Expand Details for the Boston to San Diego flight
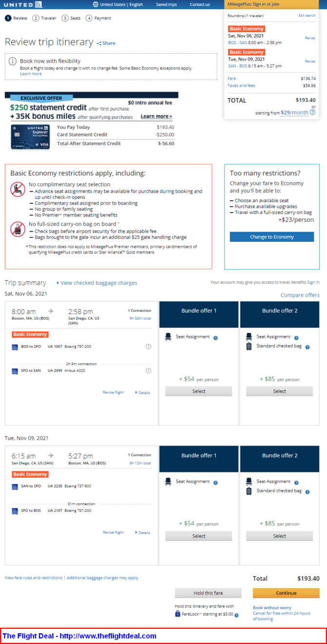The width and height of the screenshot is (327, 644). pos(143,392)
